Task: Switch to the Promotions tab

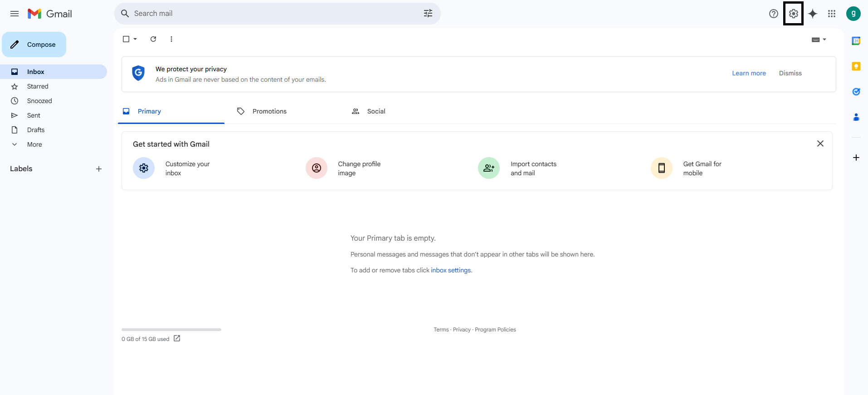Action: pyautogui.click(x=269, y=111)
